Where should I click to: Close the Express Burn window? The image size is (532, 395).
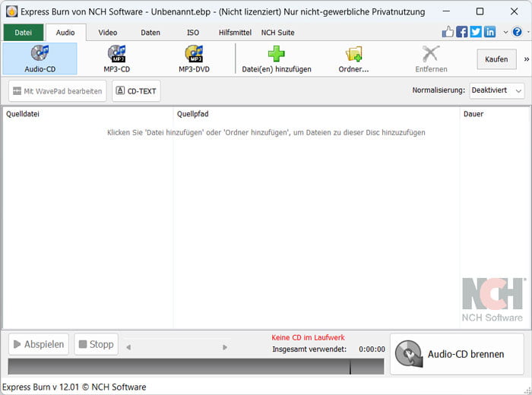click(514, 11)
